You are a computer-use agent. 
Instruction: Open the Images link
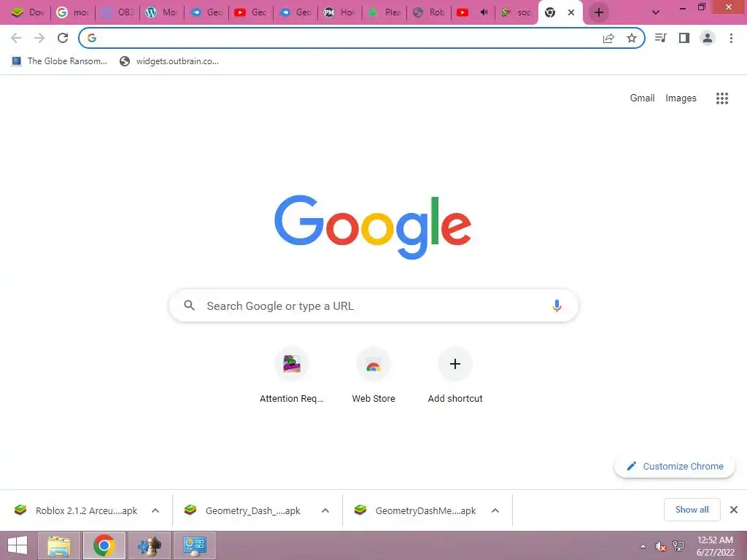click(681, 98)
